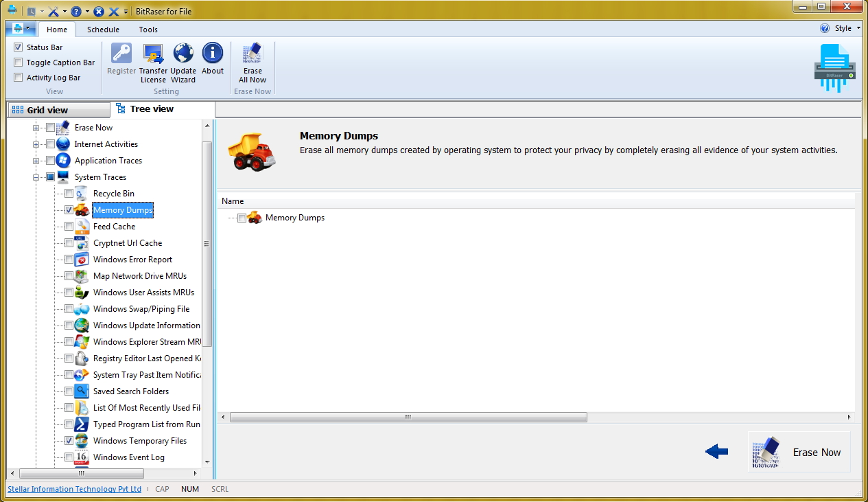Click the Feed Cache icon
Image resolution: width=868 pixels, height=502 pixels.
point(82,227)
